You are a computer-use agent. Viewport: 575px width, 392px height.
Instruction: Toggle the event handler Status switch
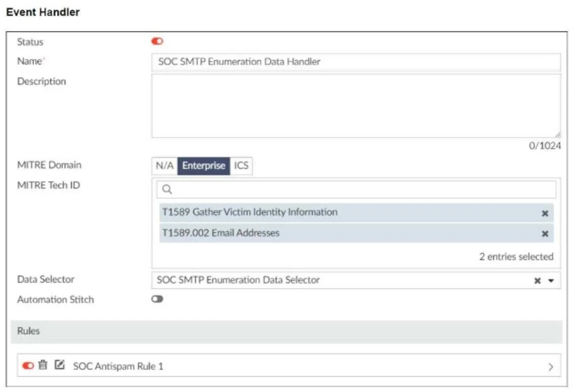(157, 42)
